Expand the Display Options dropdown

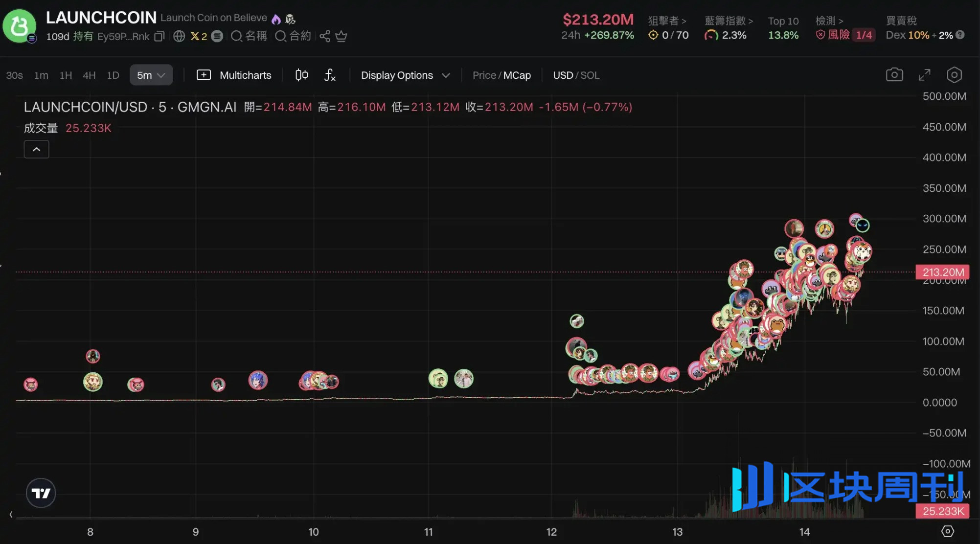405,75
